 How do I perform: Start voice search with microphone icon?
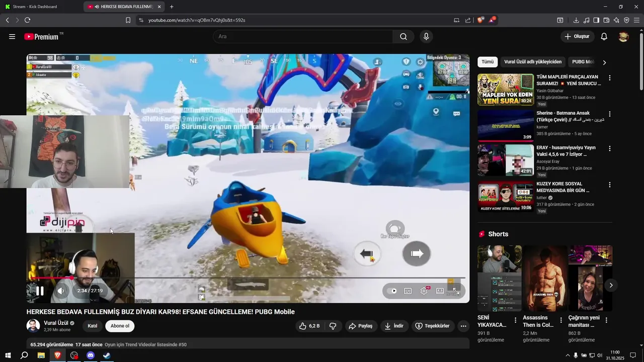(x=426, y=37)
